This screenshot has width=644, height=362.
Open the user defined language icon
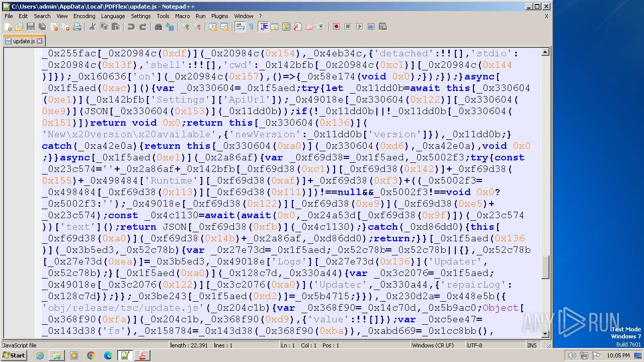pyautogui.click(x=275, y=27)
